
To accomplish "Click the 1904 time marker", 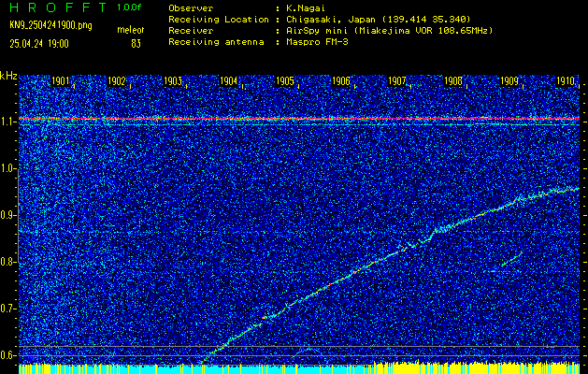I will pos(228,81).
